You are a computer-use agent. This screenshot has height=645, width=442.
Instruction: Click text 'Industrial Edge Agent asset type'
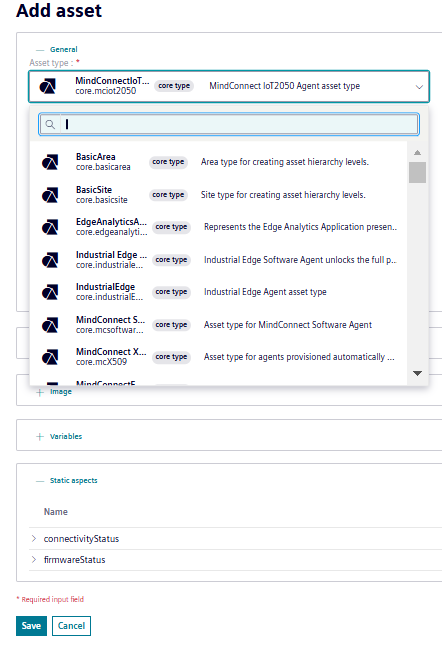[265, 292]
